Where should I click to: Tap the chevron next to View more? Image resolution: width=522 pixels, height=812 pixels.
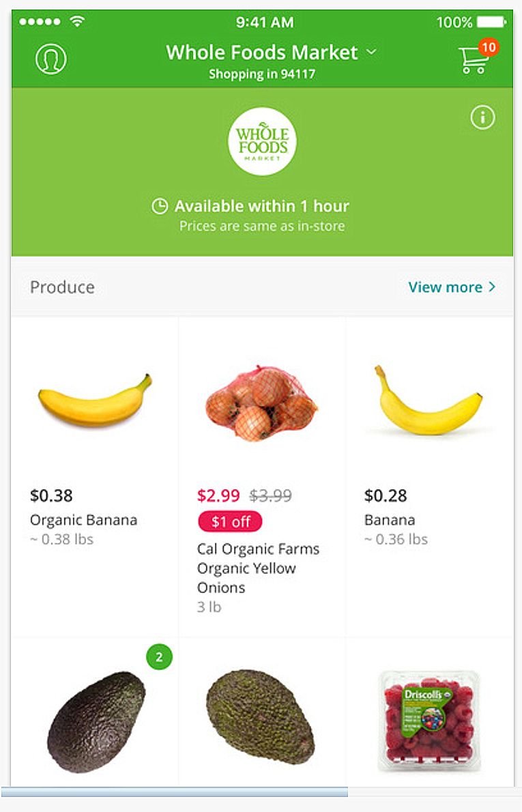(x=492, y=287)
